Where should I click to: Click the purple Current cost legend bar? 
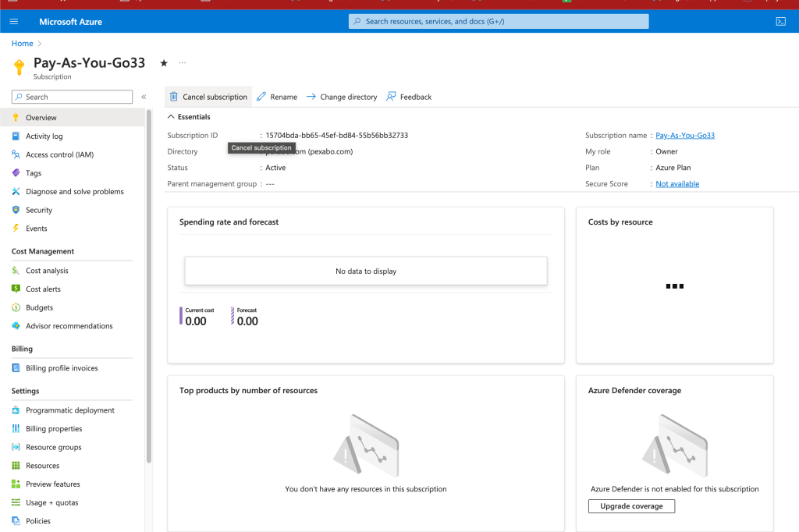(181, 315)
